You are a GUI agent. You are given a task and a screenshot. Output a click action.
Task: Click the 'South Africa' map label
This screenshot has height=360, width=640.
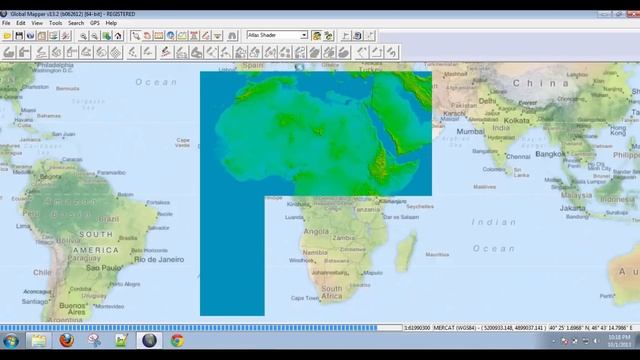(x=331, y=292)
